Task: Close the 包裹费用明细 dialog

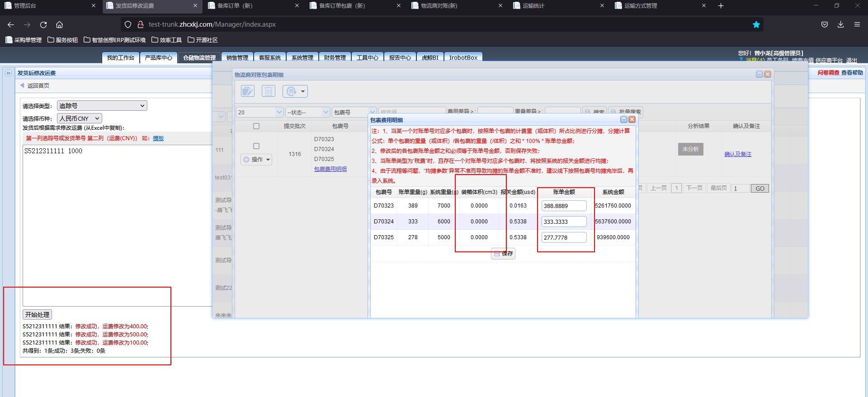Action: click(632, 119)
